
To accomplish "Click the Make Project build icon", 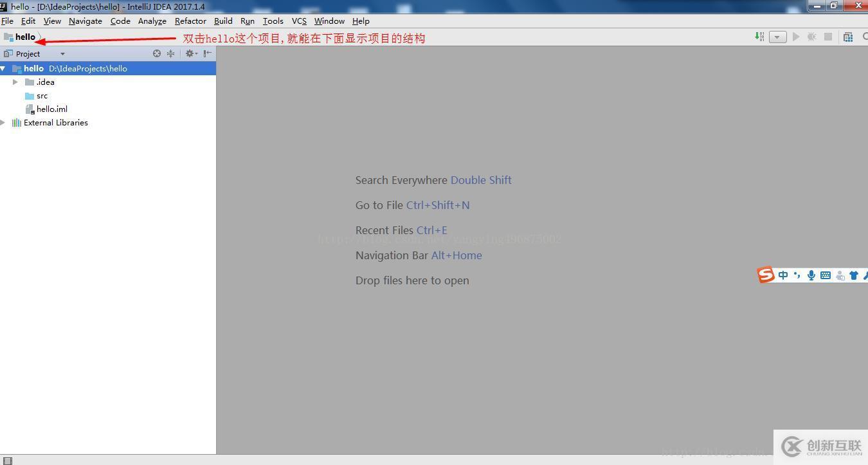I will [x=759, y=37].
